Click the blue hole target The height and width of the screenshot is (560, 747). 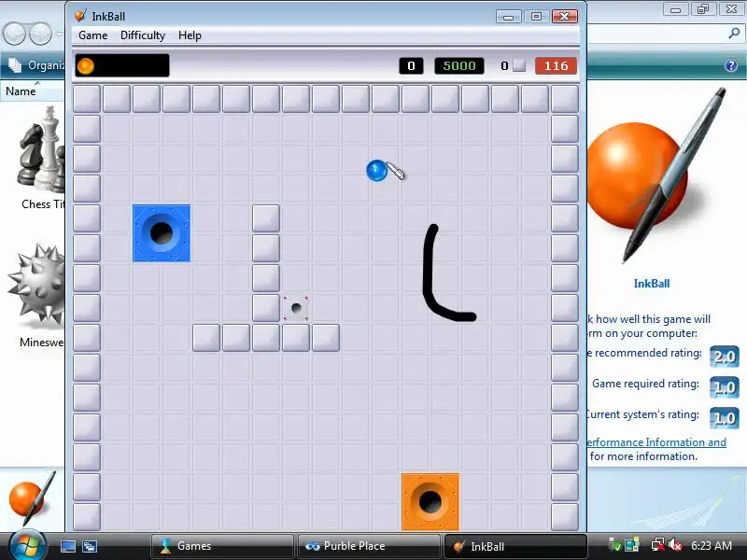(x=162, y=232)
